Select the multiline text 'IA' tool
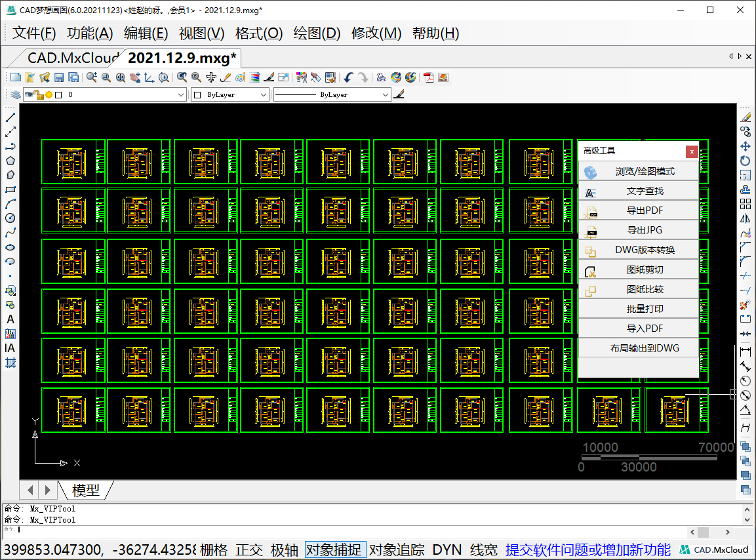756x560 pixels. (x=10, y=348)
